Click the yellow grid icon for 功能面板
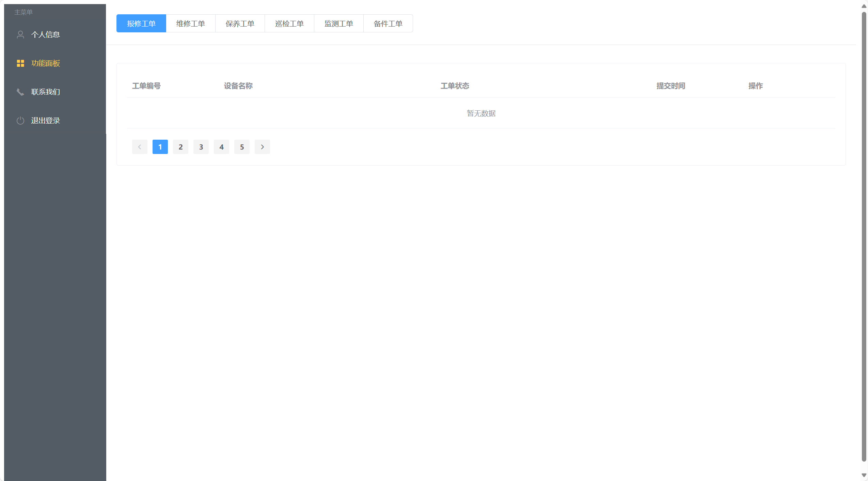 click(x=20, y=63)
